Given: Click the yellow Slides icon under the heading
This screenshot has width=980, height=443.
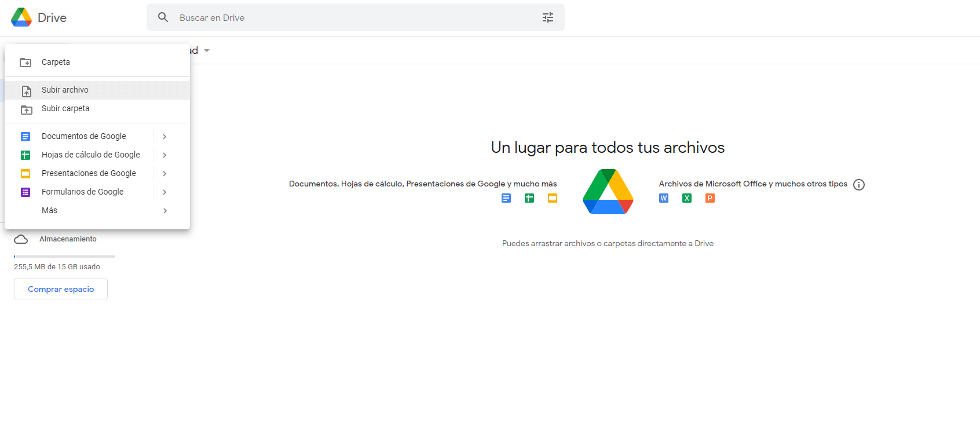Looking at the screenshot, I should [553, 198].
